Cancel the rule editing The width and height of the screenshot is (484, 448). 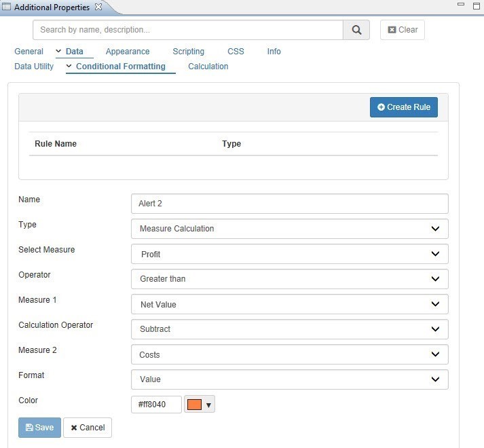click(x=88, y=428)
